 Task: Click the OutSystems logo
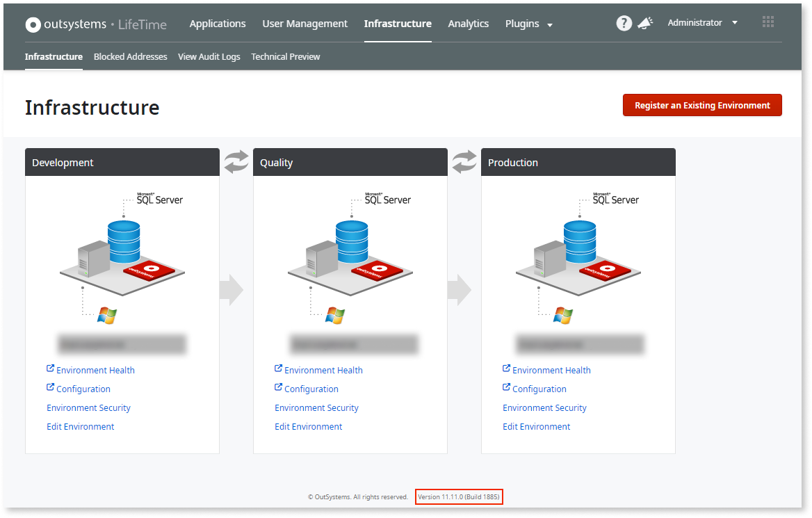click(32, 24)
